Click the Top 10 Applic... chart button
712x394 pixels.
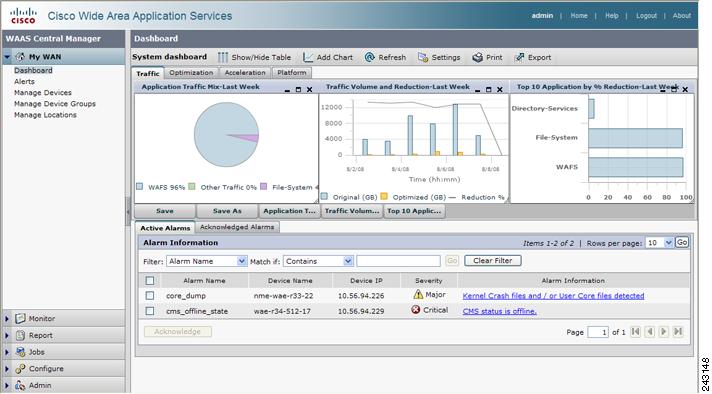tap(414, 211)
